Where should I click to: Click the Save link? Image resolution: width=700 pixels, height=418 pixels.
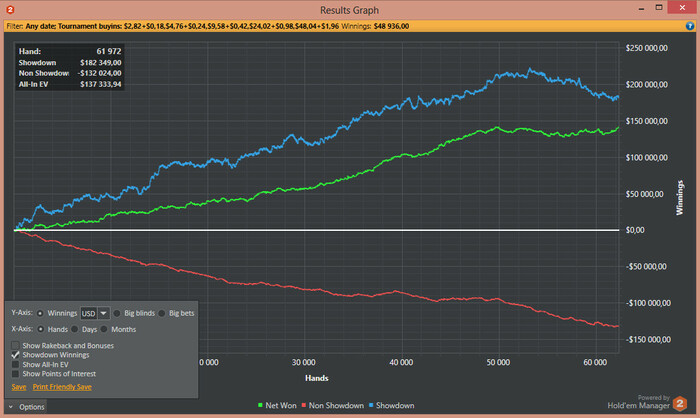click(x=19, y=387)
